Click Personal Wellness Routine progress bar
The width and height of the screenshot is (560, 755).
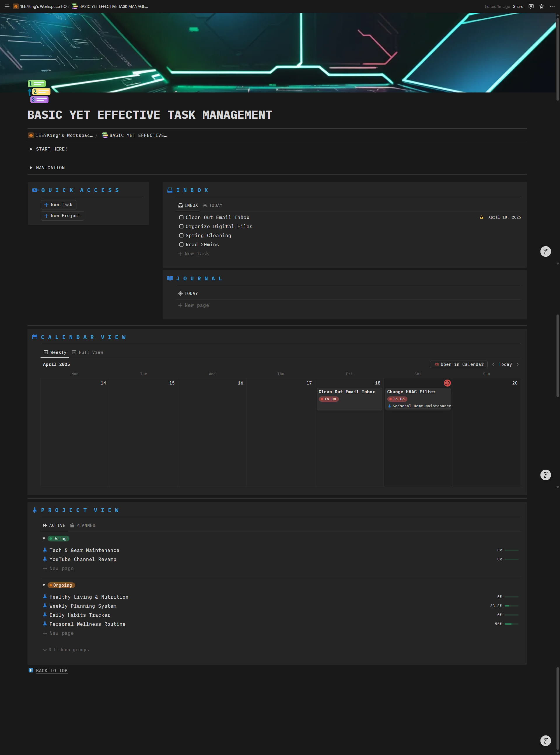point(511,623)
